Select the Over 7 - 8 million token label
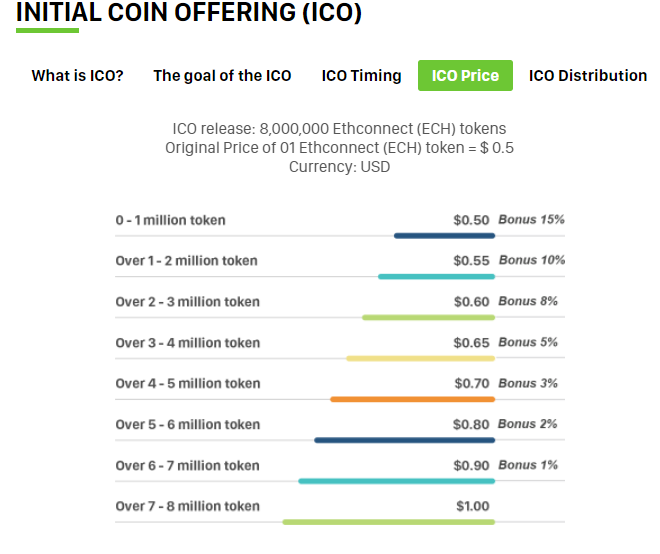Screen dimensions: 660x554 tap(187, 506)
